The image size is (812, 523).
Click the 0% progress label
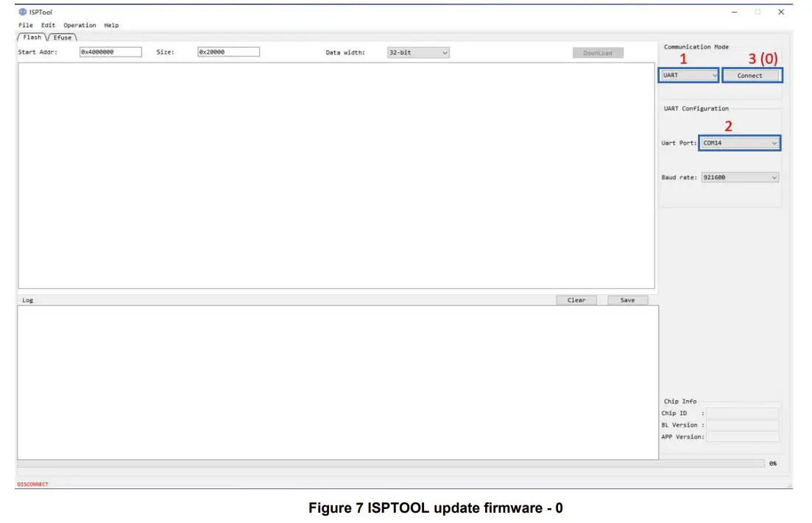coord(773,463)
